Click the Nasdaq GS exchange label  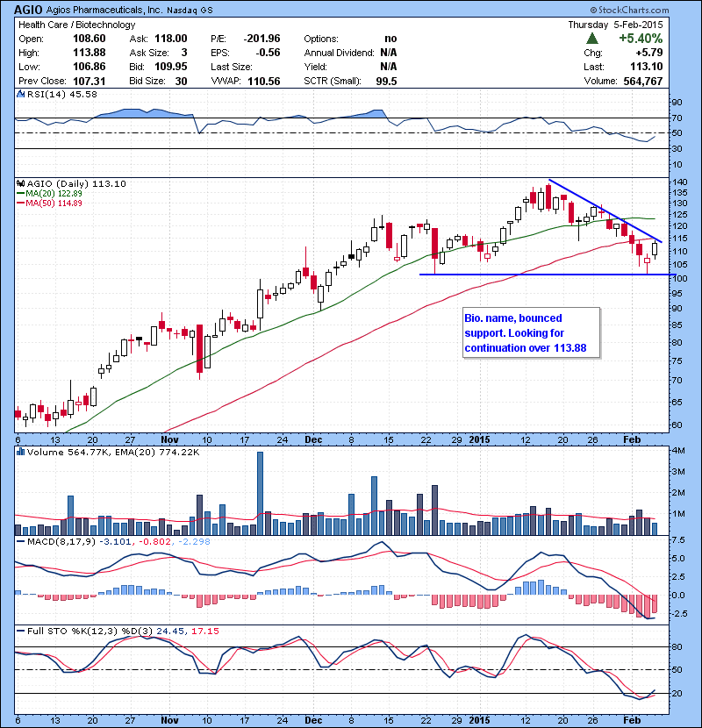tap(190, 11)
